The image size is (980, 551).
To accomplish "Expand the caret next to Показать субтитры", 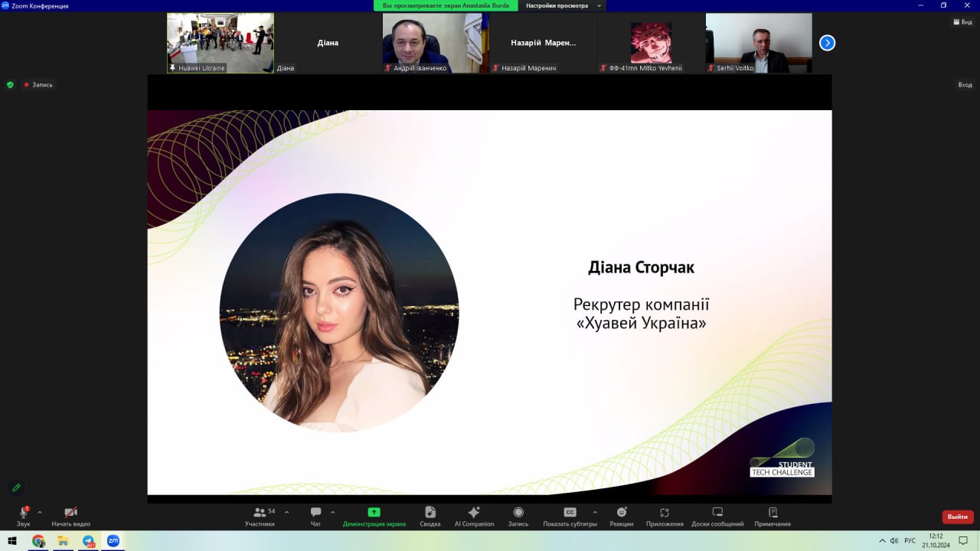I will pos(595,512).
